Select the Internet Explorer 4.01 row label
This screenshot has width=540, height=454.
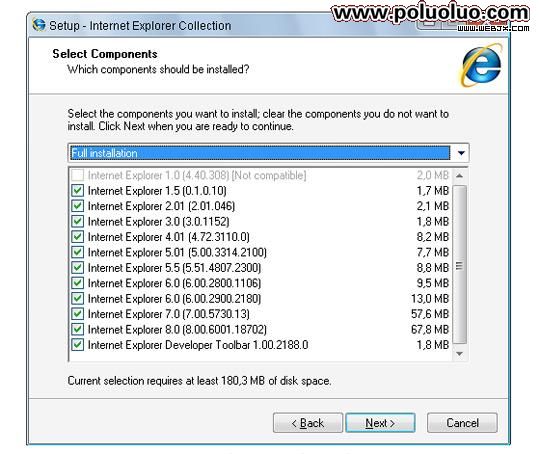tap(169, 237)
